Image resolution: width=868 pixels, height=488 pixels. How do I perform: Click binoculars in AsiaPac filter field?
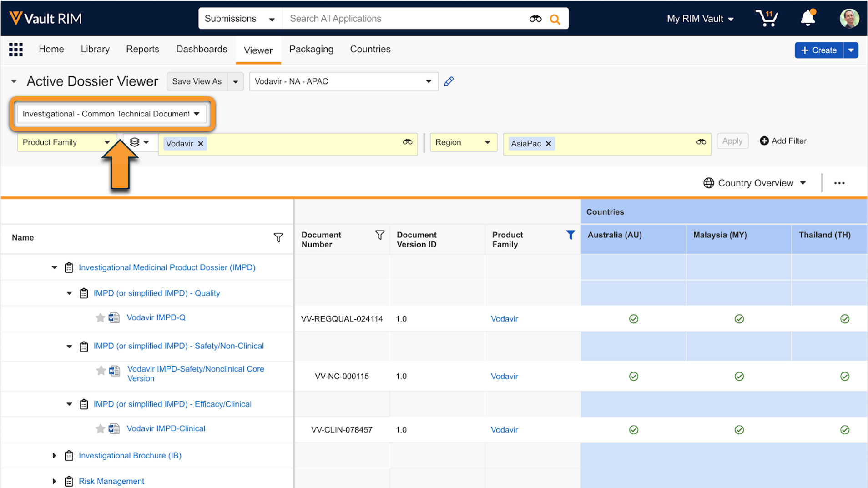point(701,142)
